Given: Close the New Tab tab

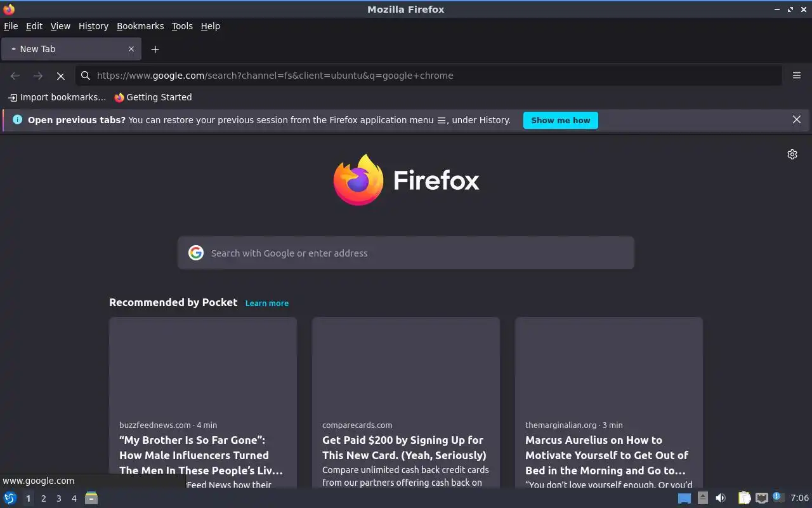Looking at the screenshot, I should tap(131, 49).
